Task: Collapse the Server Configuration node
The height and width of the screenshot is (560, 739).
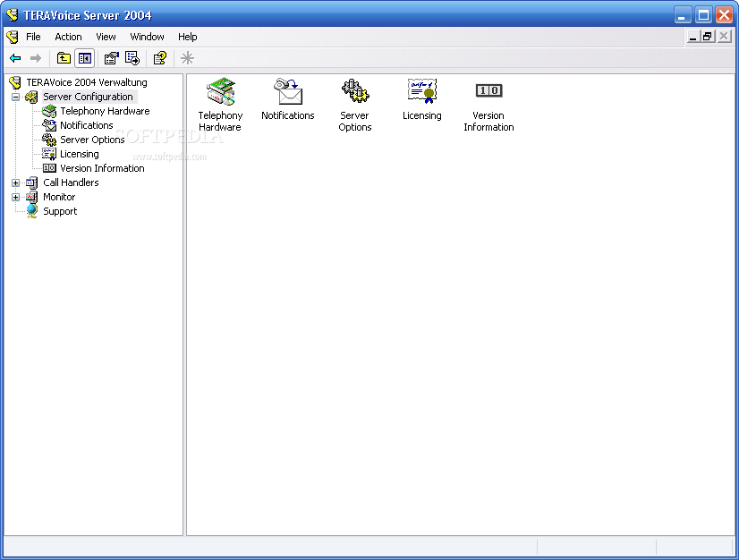Action: [x=15, y=98]
